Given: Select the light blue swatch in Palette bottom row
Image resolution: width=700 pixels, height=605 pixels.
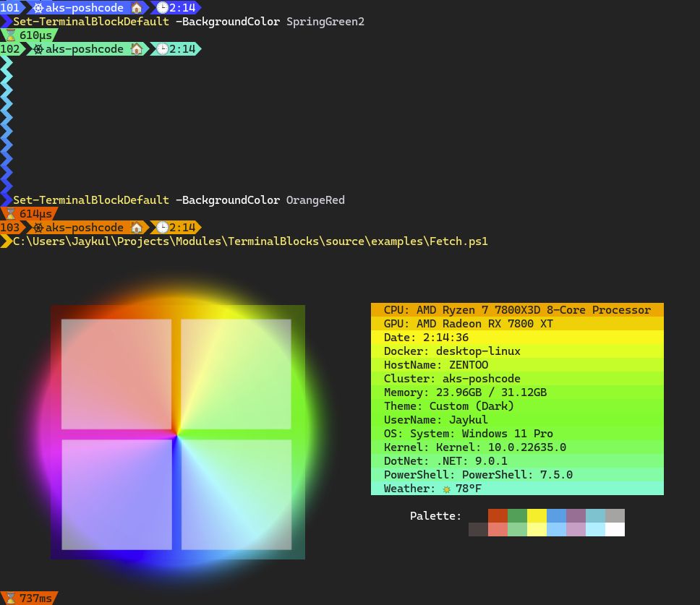Looking at the screenshot, I should coord(556,530).
